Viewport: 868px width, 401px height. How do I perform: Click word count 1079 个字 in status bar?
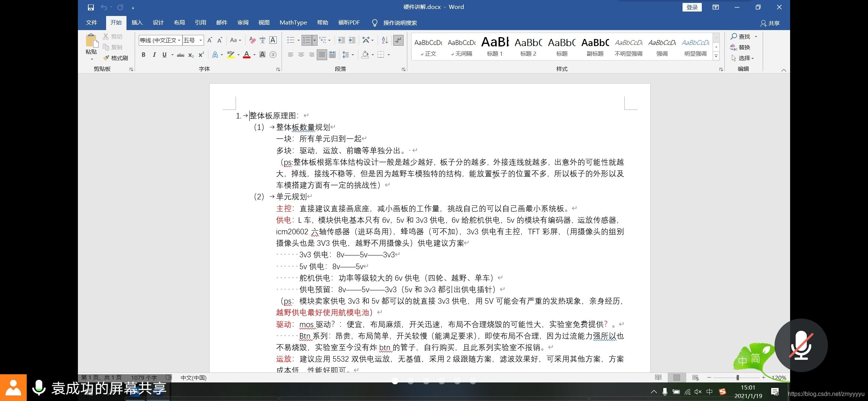point(144,378)
